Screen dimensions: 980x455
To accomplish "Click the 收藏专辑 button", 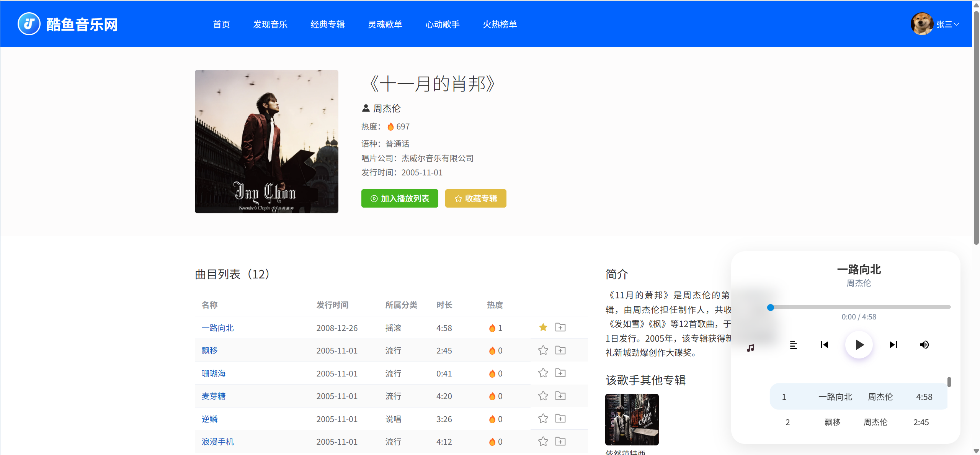I will (x=475, y=198).
